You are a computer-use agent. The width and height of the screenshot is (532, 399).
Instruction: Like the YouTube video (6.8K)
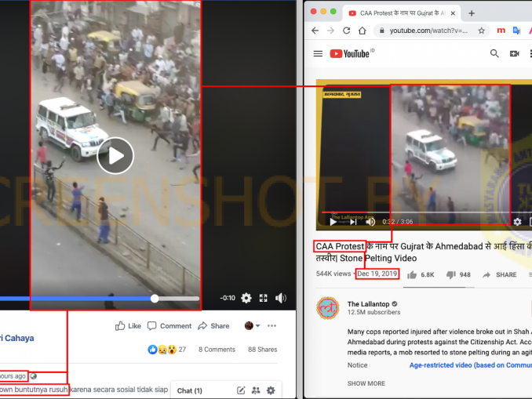(421, 274)
